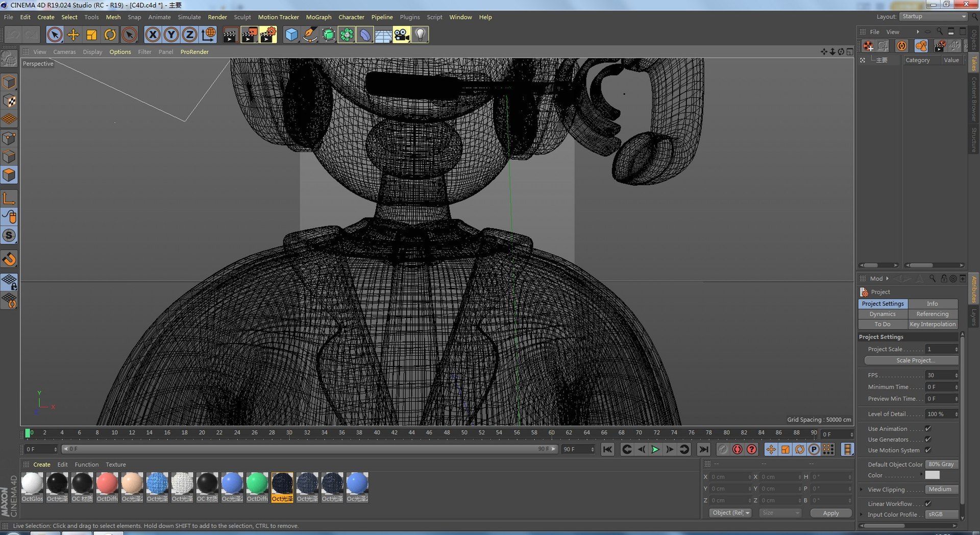Screen dimensions: 980x535
Task: Add a Cube primitive object
Action: [291, 35]
